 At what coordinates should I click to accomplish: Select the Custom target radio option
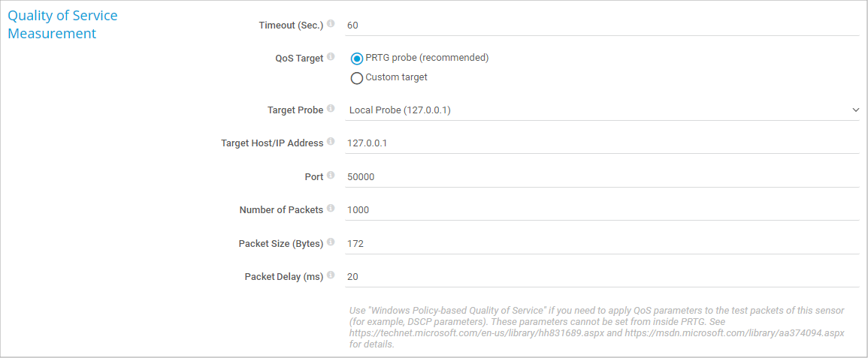357,78
